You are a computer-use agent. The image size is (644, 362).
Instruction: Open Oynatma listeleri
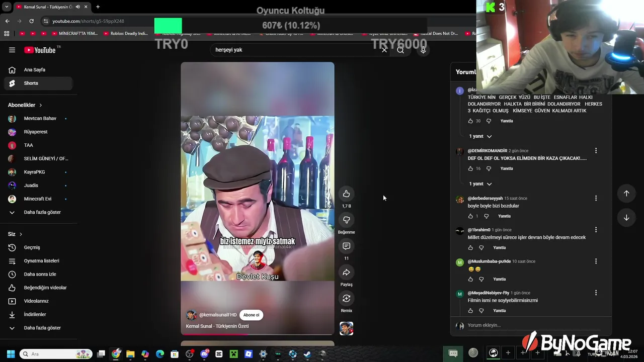click(x=38, y=261)
